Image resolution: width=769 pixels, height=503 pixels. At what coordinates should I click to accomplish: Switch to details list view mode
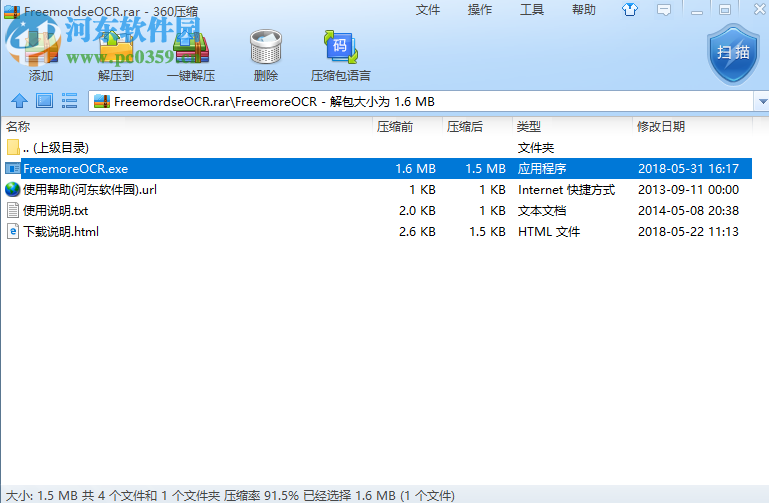point(69,101)
